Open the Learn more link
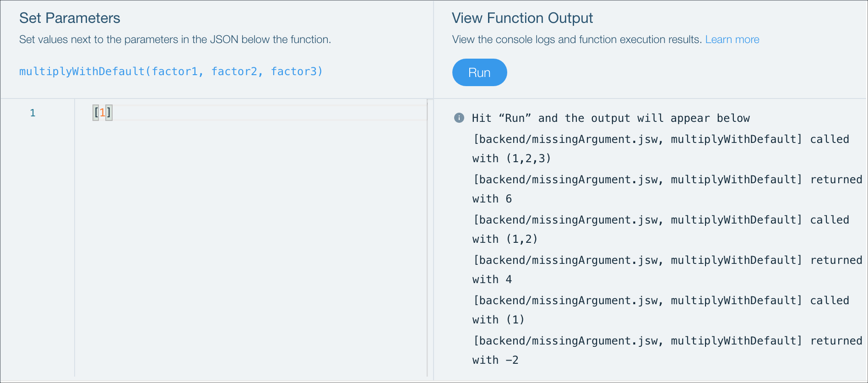Image resolution: width=868 pixels, height=383 pixels. coord(732,39)
